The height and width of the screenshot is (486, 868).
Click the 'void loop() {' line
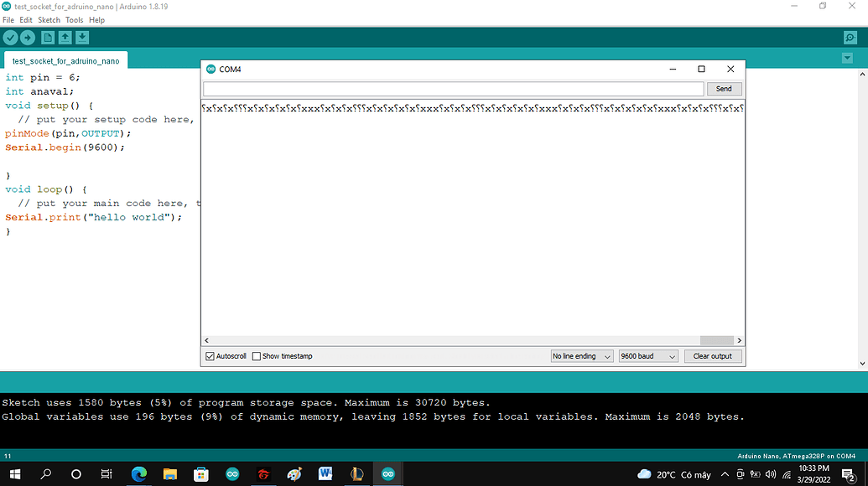click(x=46, y=189)
